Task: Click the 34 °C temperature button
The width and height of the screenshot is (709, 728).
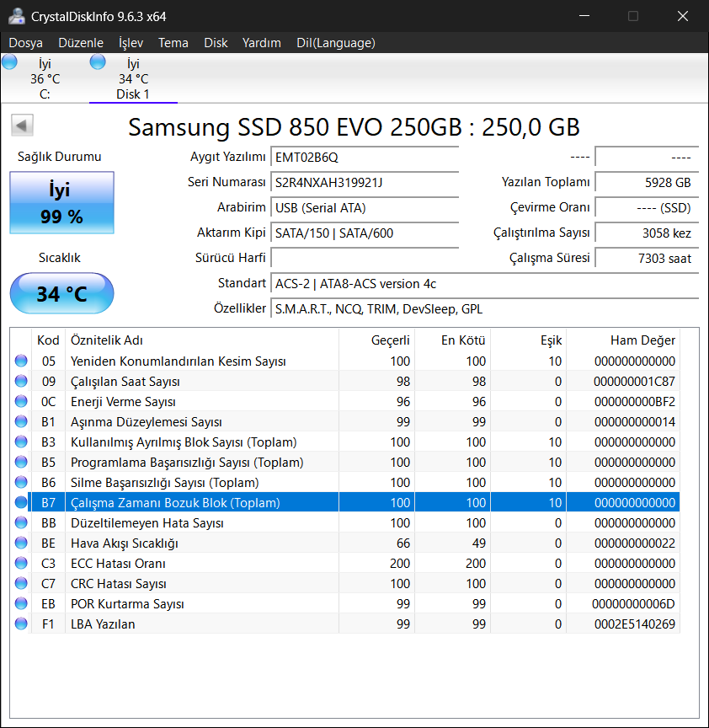Action: [61, 294]
